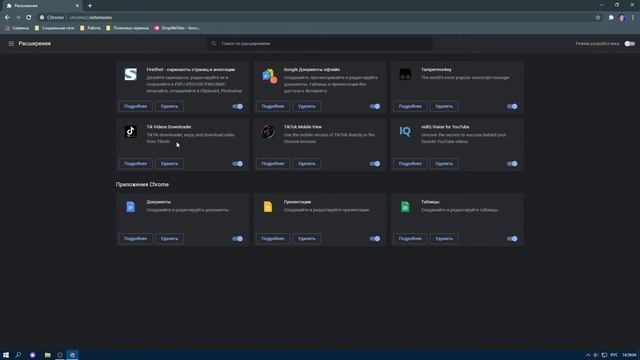
Task: Click the address bar URL
Action: coord(91,18)
